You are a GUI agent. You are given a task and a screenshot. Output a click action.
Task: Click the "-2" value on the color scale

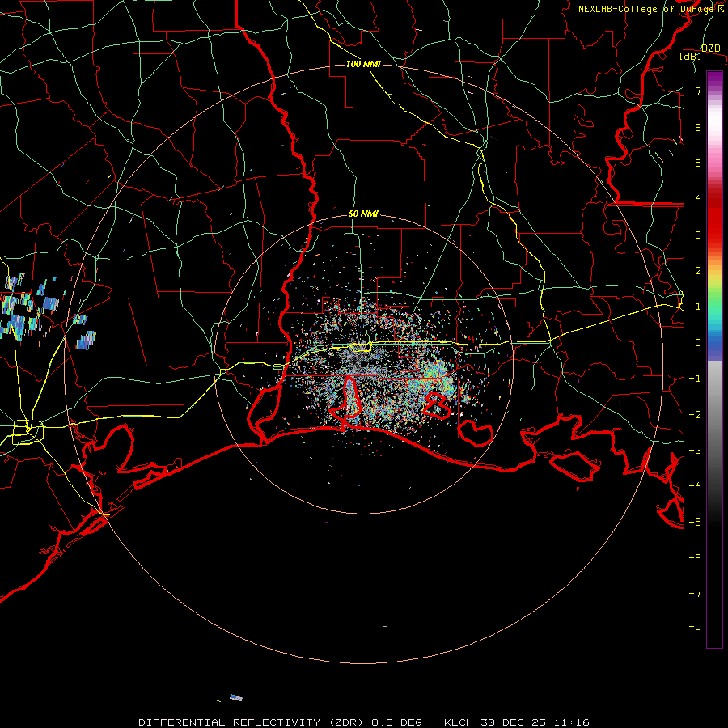pyautogui.click(x=695, y=415)
